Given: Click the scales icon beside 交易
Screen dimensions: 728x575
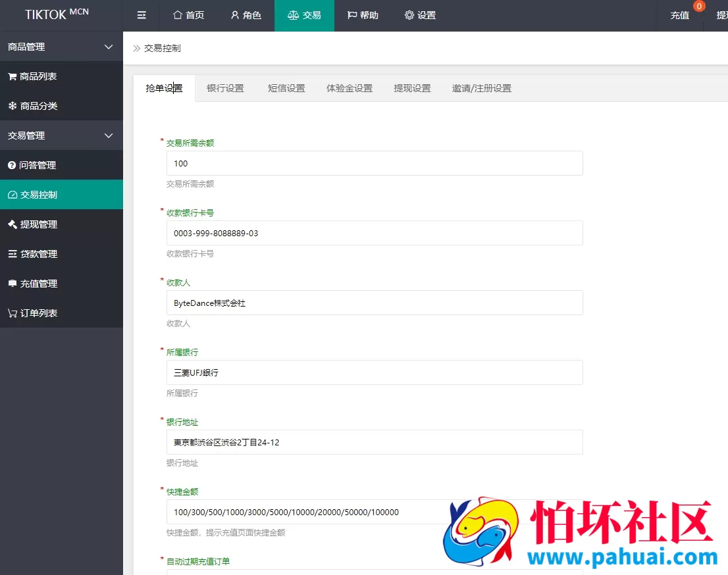Looking at the screenshot, I should (x=293, y=15).
